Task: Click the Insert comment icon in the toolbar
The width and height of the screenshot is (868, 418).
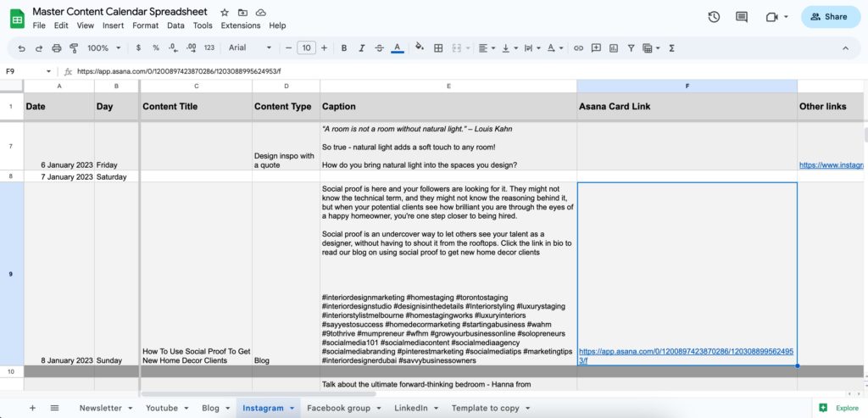Action: (596, 48)
